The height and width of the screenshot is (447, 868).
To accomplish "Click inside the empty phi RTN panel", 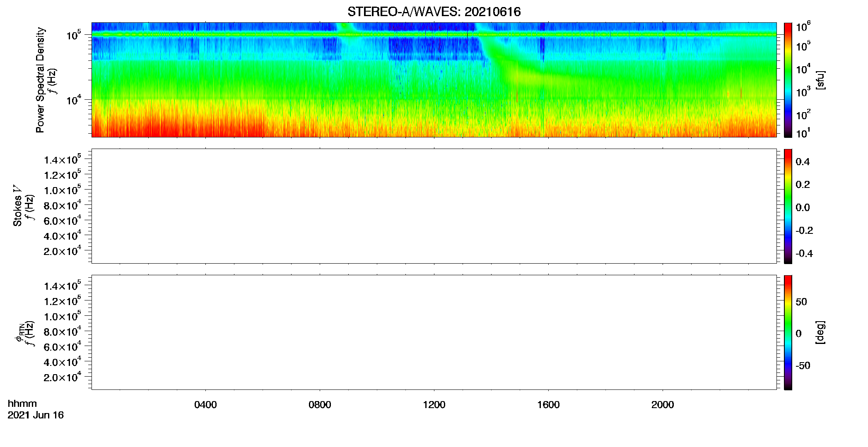I will click(434, 332).
